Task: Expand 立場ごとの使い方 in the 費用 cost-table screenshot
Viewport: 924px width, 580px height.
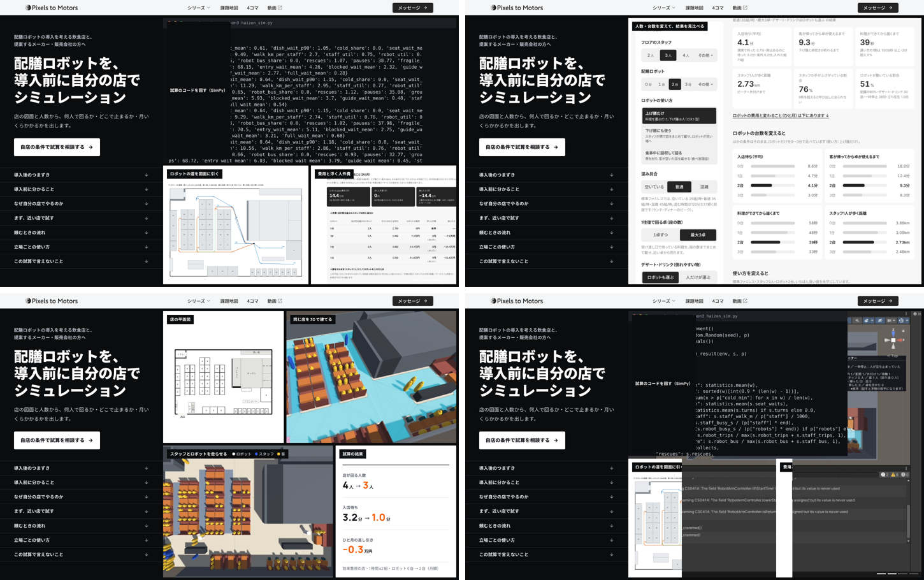Action: click(x=81, y=247)
